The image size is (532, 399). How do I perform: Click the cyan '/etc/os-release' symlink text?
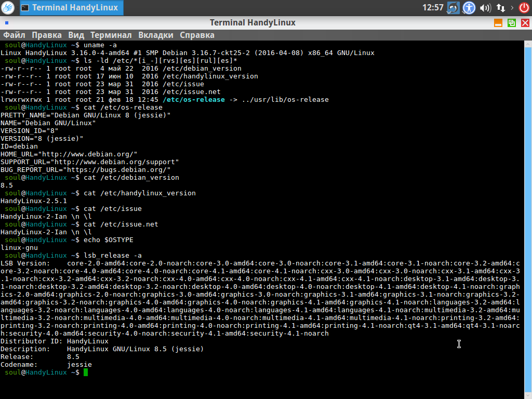194,100
